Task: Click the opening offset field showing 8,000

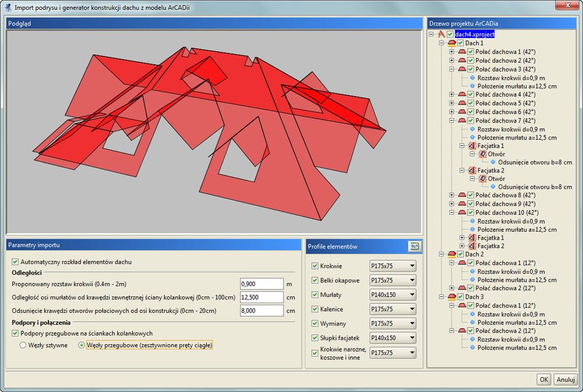Action: coord(262,311)
